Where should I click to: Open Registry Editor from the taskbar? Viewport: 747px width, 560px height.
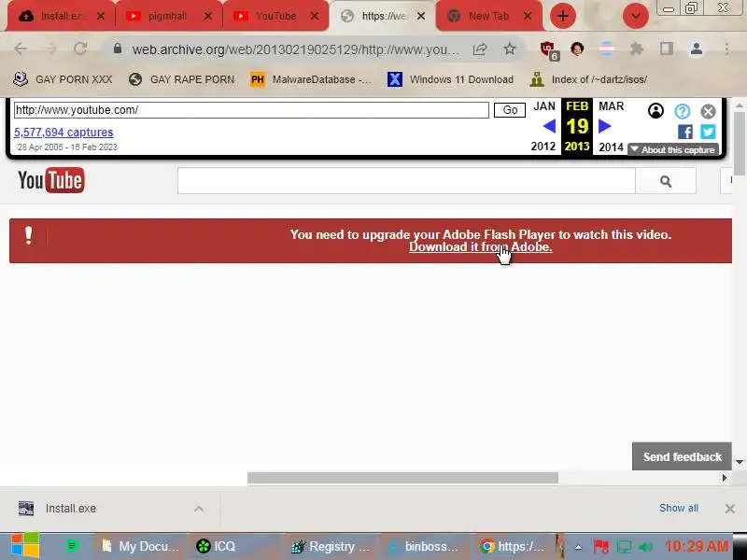point(331,546)
